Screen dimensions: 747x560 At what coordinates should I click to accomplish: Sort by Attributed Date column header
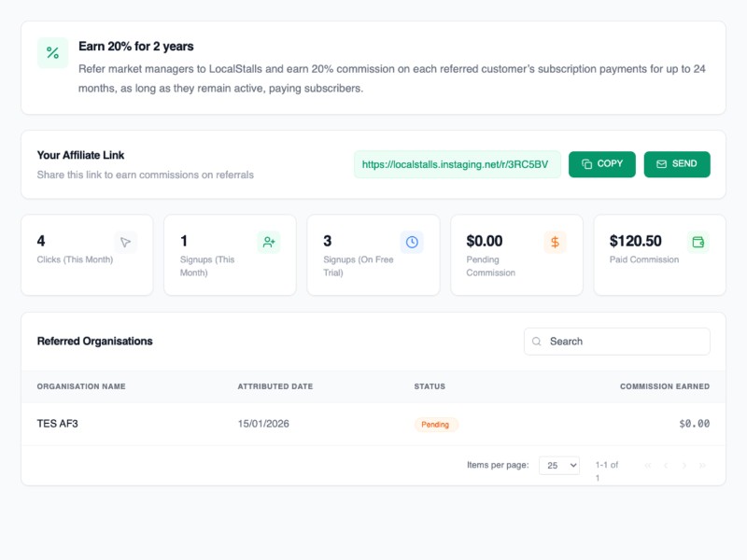[275, 386]
